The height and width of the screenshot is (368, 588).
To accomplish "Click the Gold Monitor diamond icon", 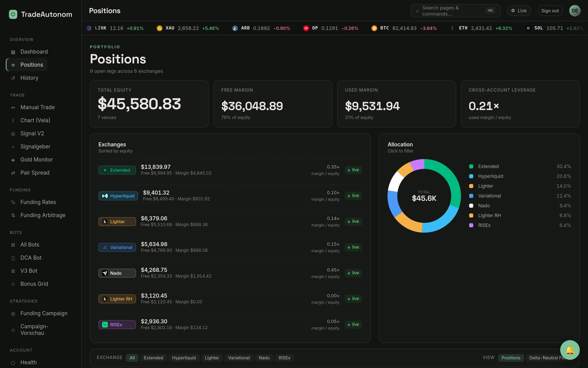I will point(13,160).
